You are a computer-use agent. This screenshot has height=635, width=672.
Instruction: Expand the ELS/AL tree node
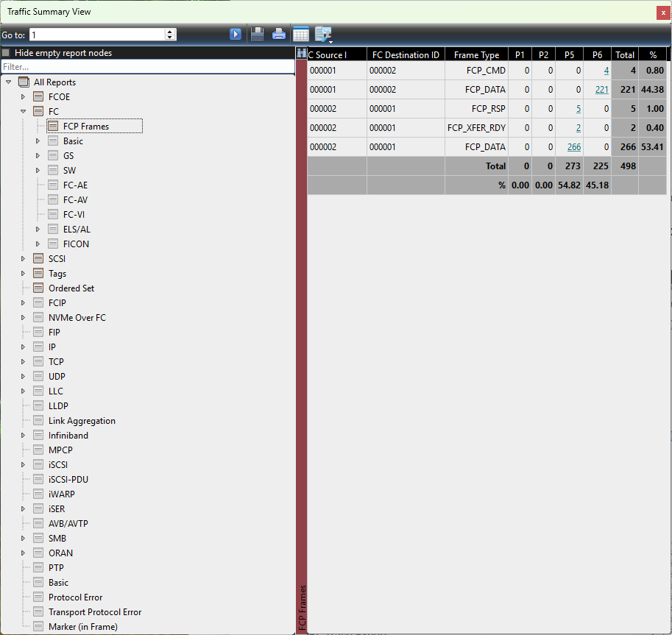pos(38,230)
